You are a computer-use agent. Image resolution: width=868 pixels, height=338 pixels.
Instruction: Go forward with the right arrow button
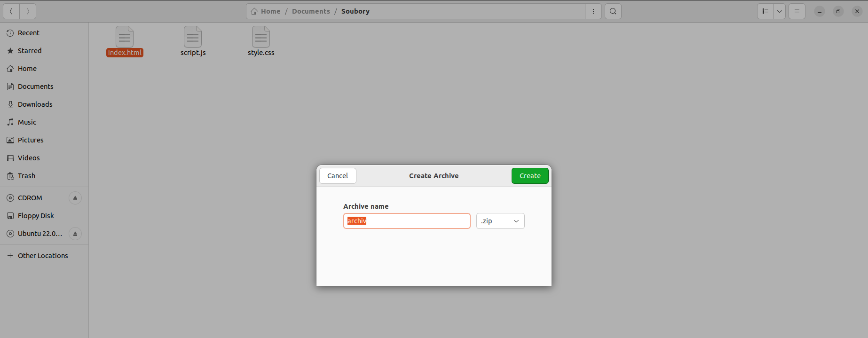click(28, 11)
